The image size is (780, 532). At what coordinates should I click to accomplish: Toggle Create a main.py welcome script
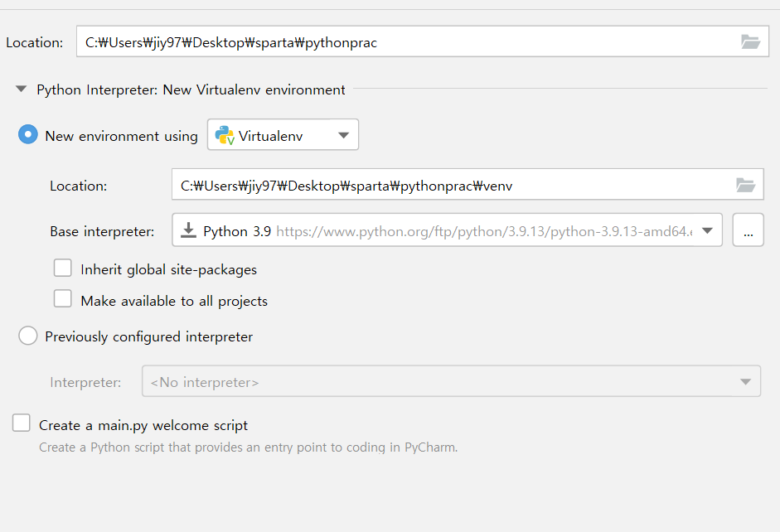pyautogui.click(x=22, y=423)
